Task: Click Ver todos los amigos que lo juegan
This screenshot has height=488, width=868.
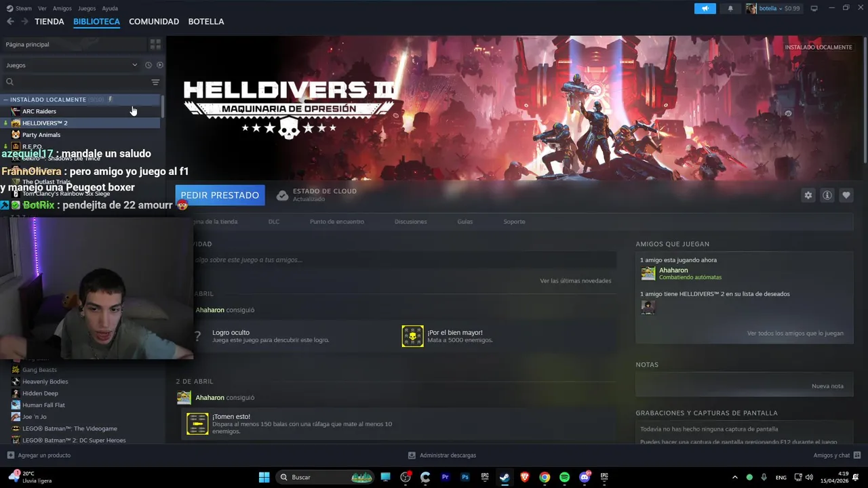Action: click(795, 333)
